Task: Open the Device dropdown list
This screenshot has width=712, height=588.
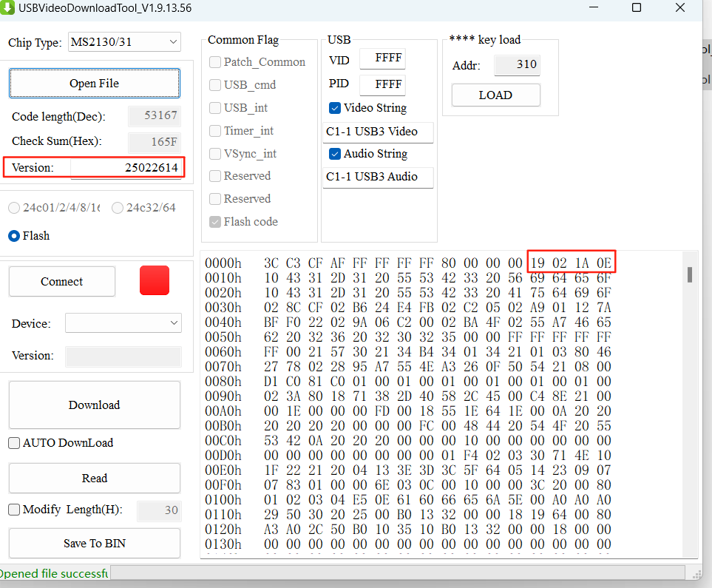Action: 123,323
